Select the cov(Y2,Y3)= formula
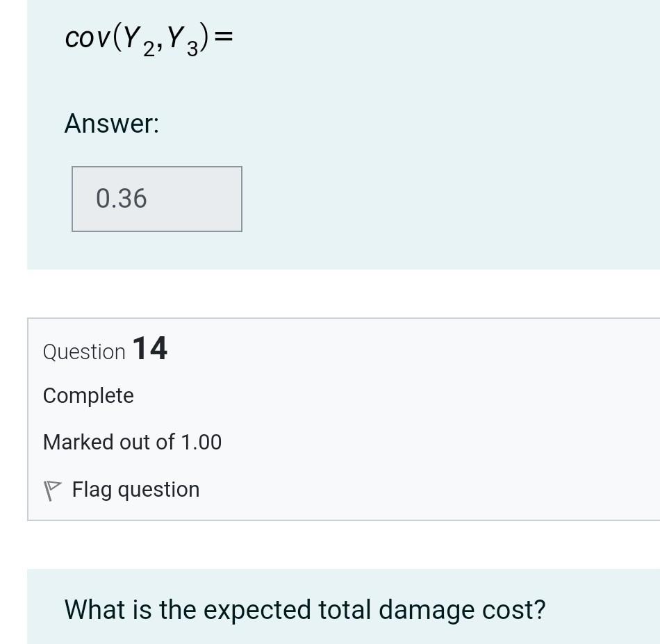This screenshot has width=660, height=644. coord(148,37)
